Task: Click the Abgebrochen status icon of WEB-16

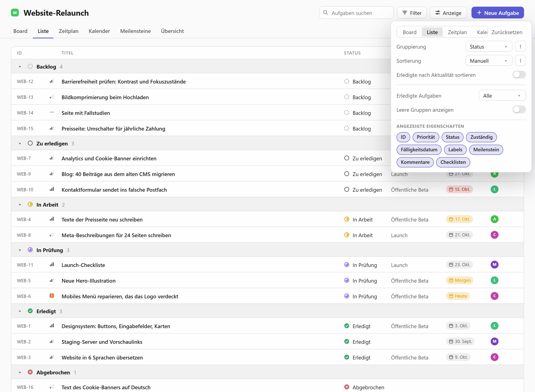Action: [347, 387]
